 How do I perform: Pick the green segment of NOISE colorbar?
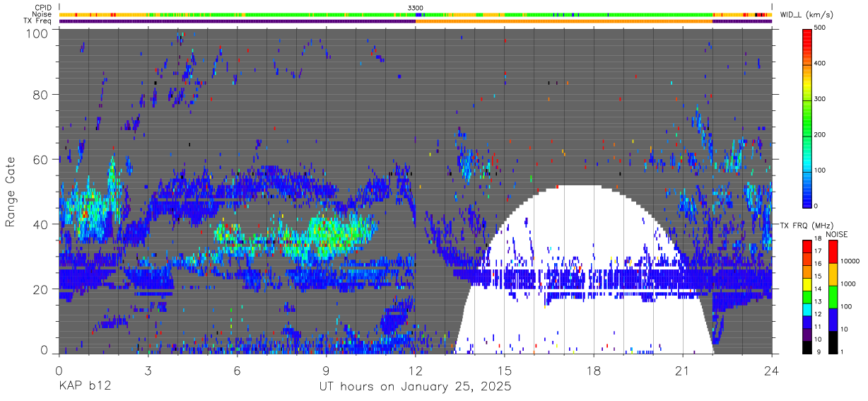(832, 296)
